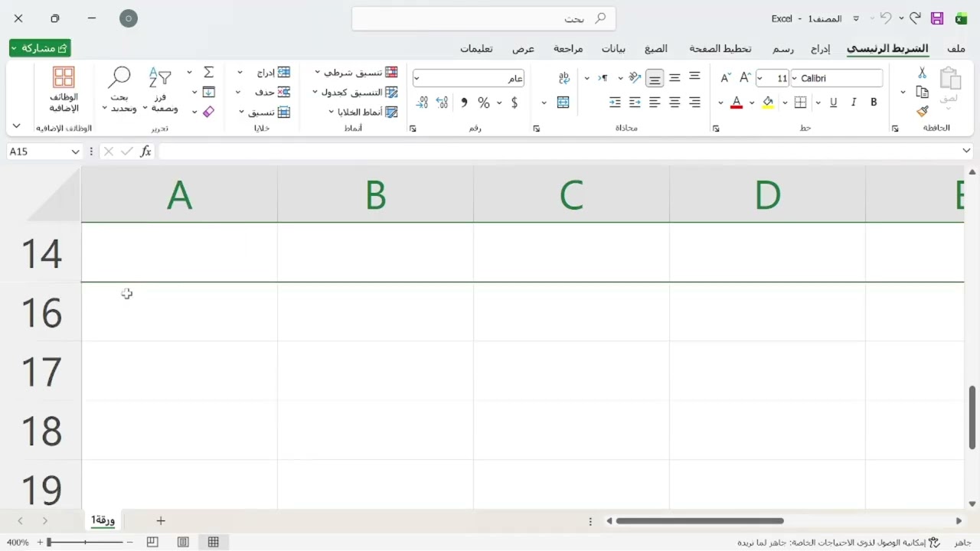980x551 pixels.
Task: Select the Increase Decimal icon
Action: [442, 103]
